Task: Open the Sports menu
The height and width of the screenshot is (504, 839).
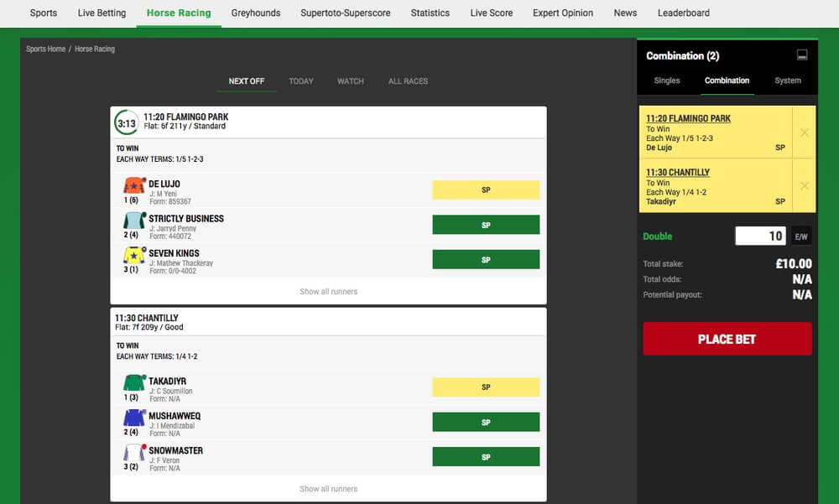Action: (x=44, y=13)
